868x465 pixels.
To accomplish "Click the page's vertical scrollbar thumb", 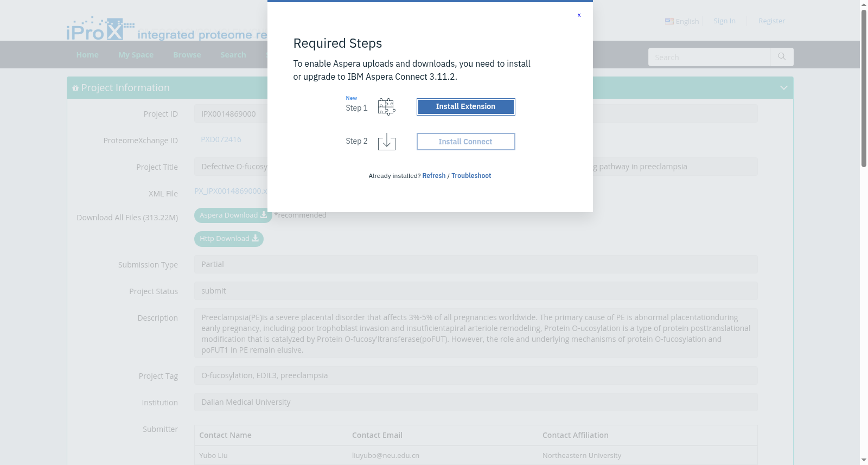I will click(x=864, y=88).
